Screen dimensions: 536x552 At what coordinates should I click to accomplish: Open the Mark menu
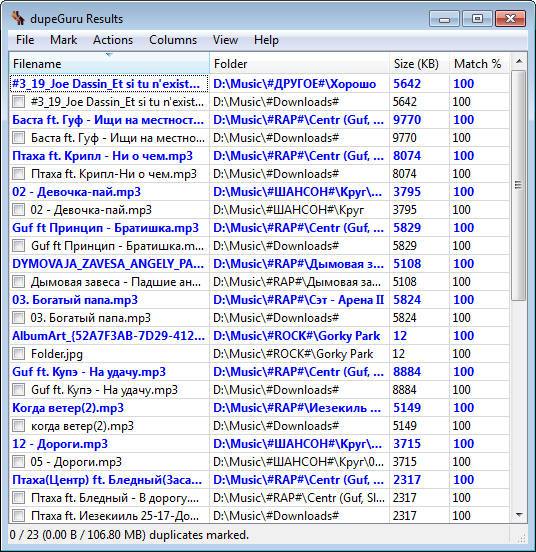click(63, 40)
